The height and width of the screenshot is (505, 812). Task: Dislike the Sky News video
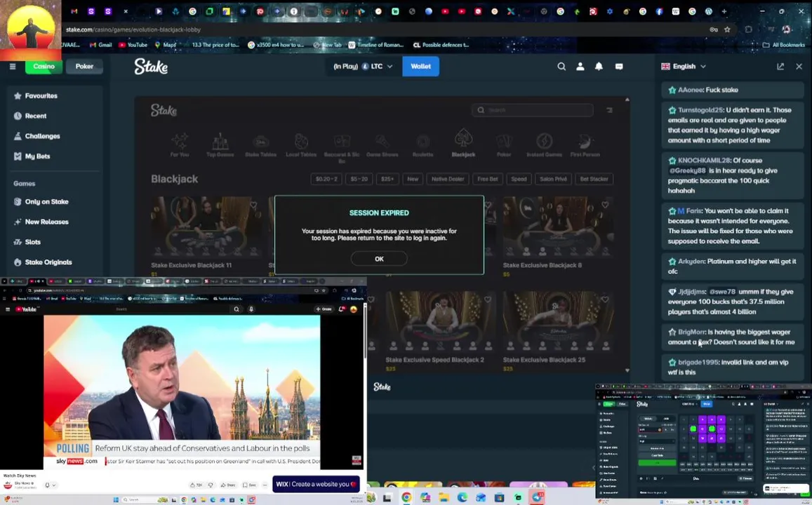211,485
